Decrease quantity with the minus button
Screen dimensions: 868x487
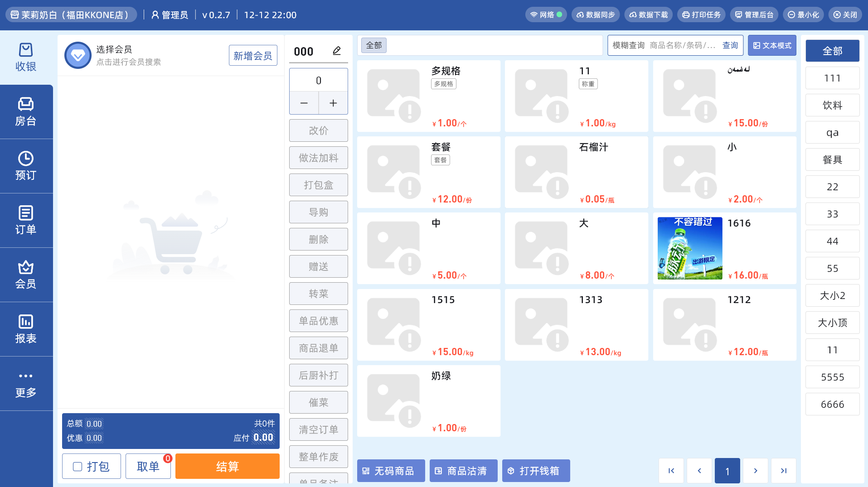pos(304,103)
